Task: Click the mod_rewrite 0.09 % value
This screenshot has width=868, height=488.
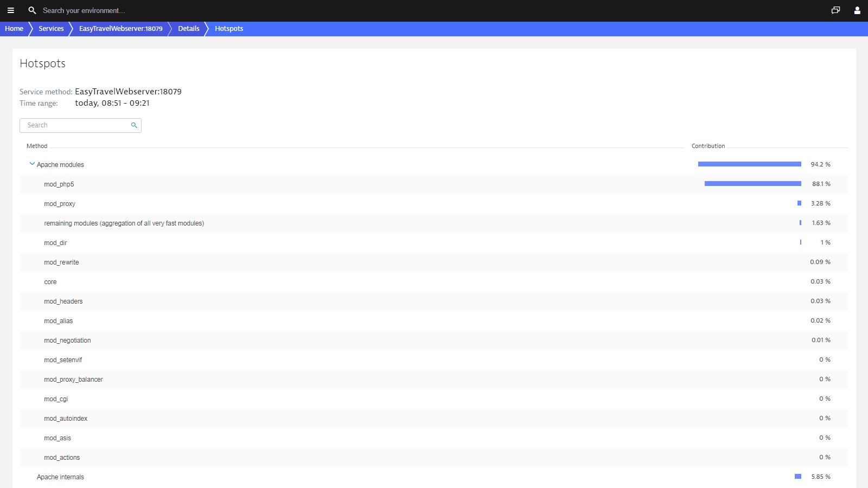Action: (x=820, y=262)
